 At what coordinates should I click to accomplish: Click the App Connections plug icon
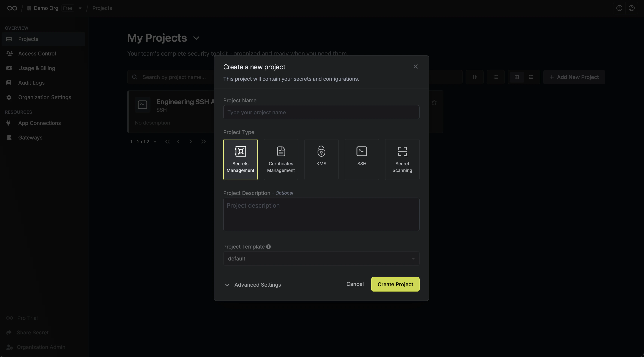(9, 123)
